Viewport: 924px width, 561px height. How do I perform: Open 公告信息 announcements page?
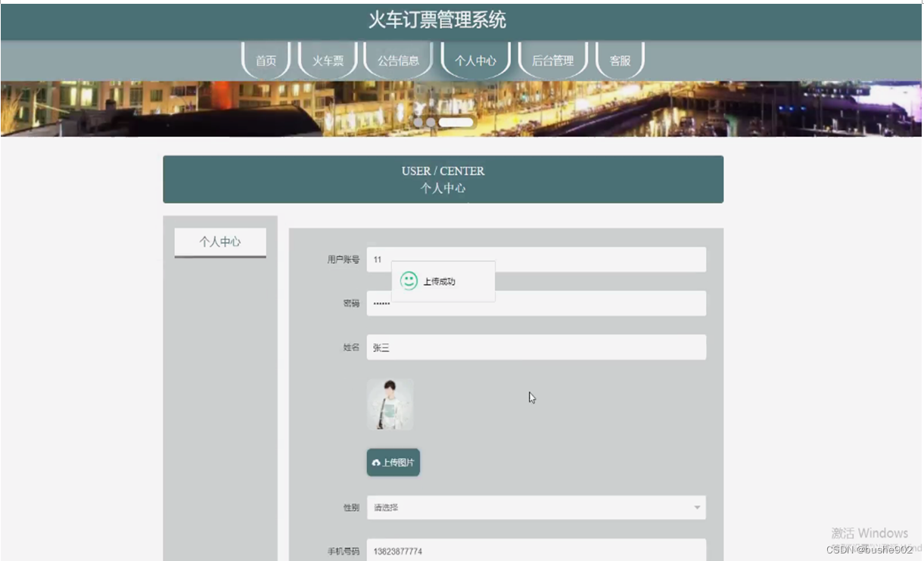pyautogui.click(x=398, y=60)
